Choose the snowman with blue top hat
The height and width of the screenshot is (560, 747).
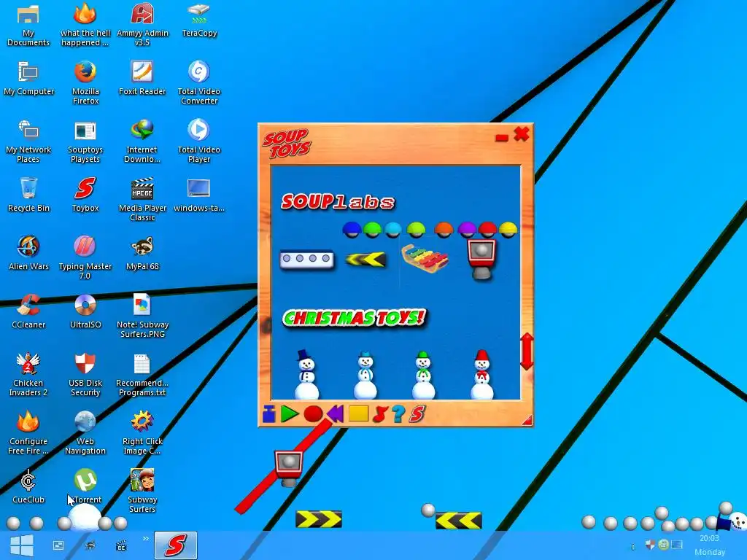pos(306,375)
